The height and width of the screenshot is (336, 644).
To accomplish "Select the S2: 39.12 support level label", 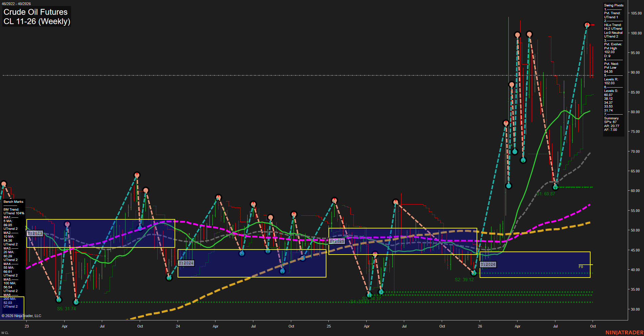I will [x=464, y=280].
